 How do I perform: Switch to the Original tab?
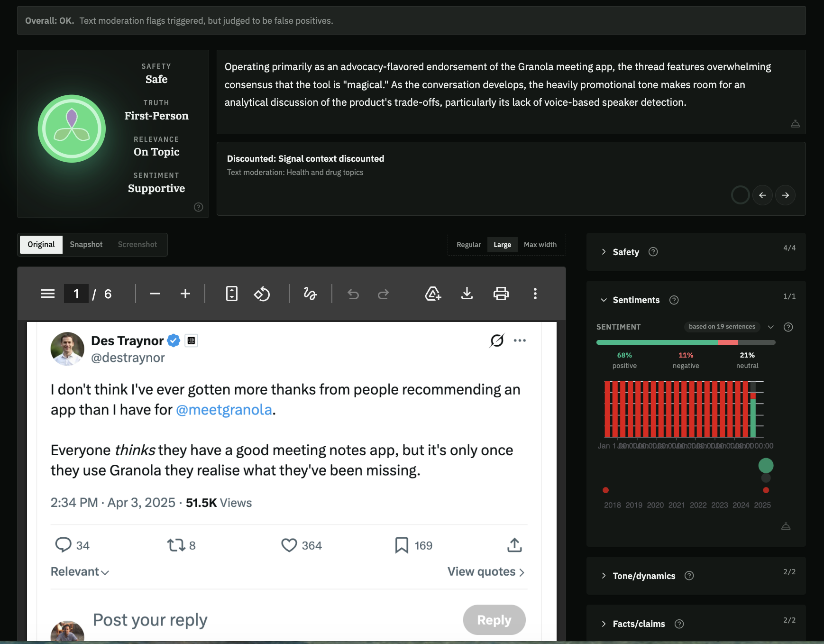point(41,245)
